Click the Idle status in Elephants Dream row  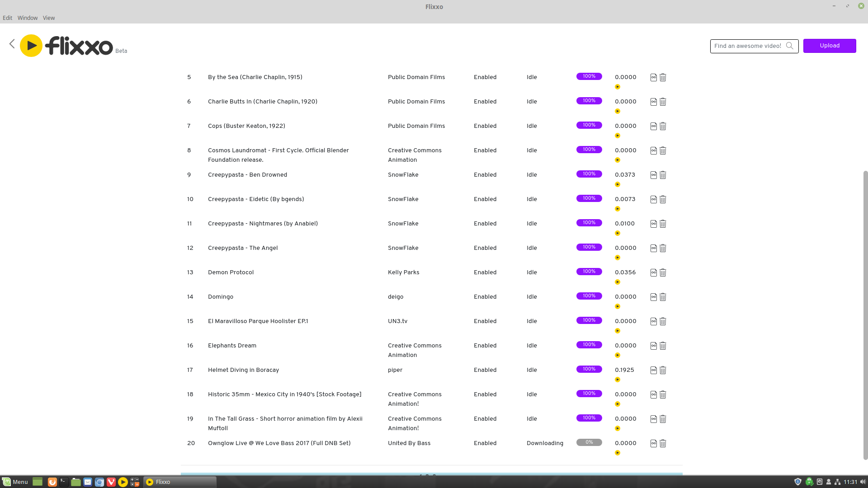pos(532,346)
